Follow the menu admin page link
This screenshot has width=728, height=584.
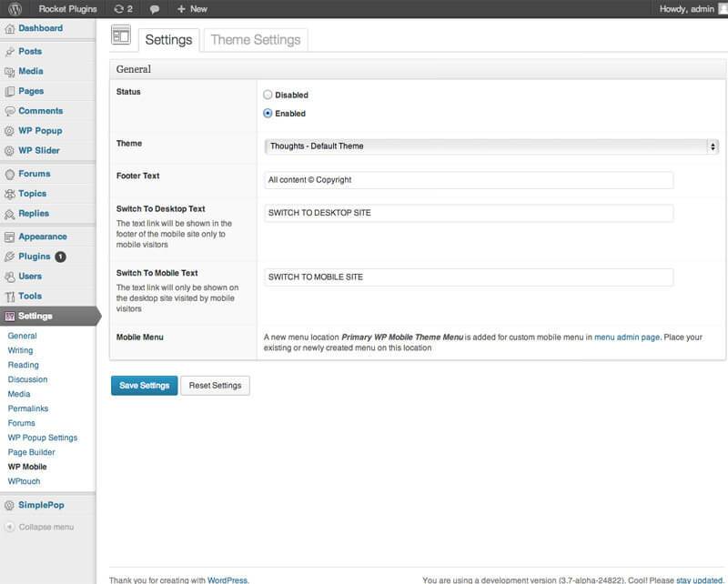pyautogui.click(x=627, y=337)
